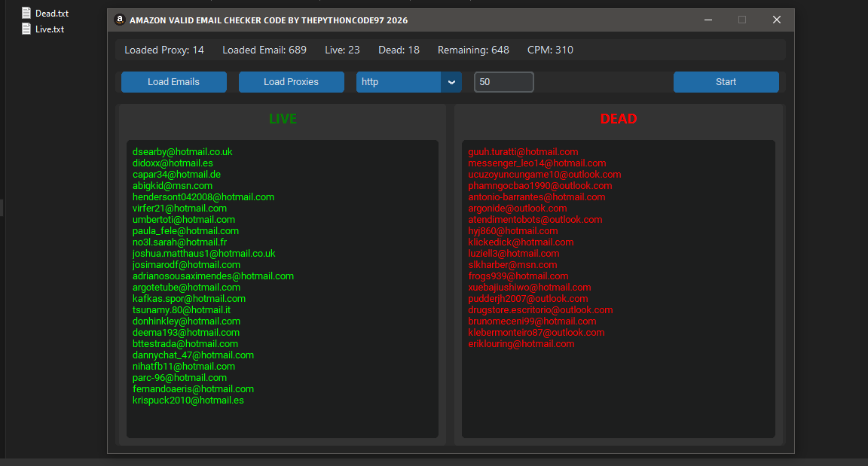868x466 pixels.
Task: Select ucuzoyuncungame10@outlook.com dead entry
Action: (545, 174)
